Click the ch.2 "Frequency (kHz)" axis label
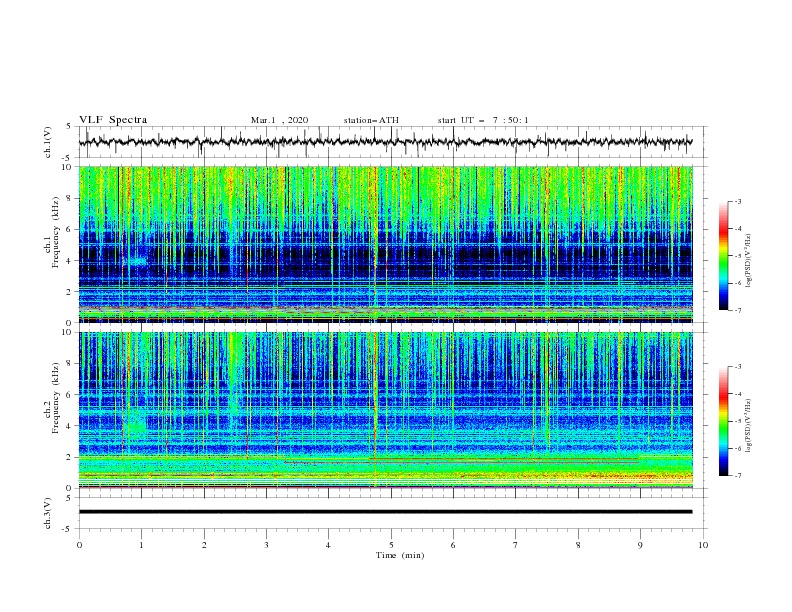The image size is (792, 612). point(56,398)
